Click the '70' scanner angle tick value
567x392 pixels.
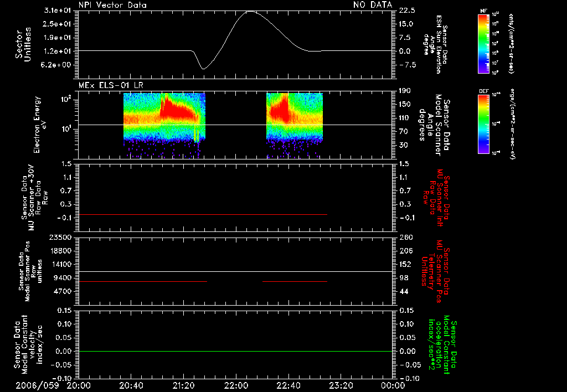[x=404, y=132]
